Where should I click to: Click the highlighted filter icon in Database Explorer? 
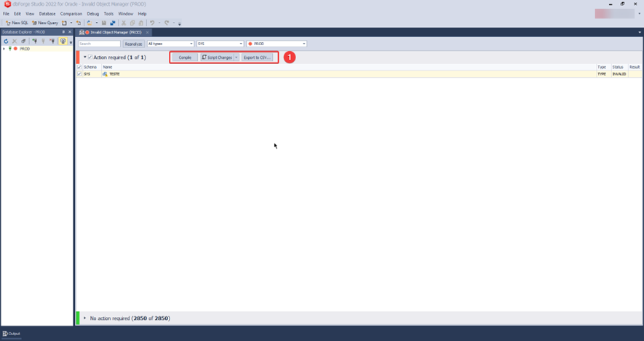[63, 41]
